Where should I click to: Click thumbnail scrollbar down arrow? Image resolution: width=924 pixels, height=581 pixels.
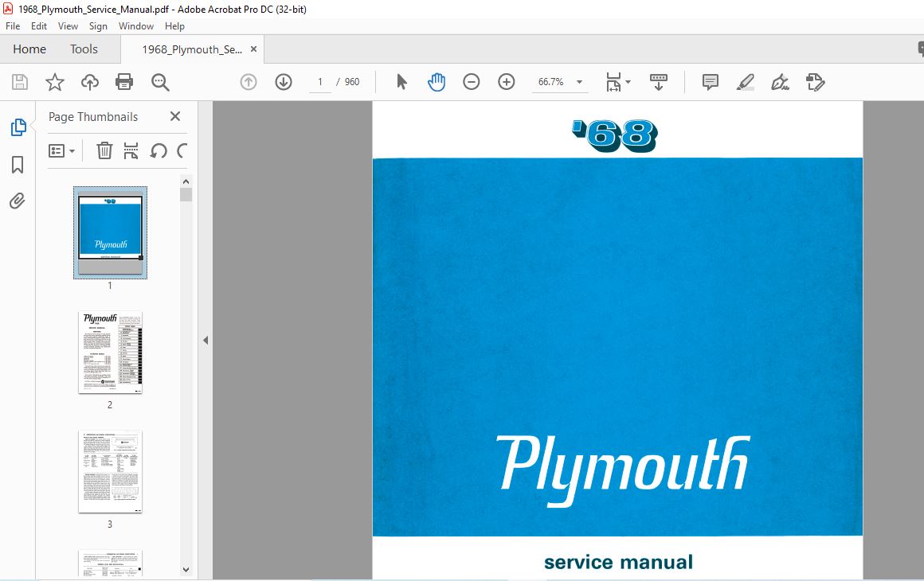[x=186, y=570]
